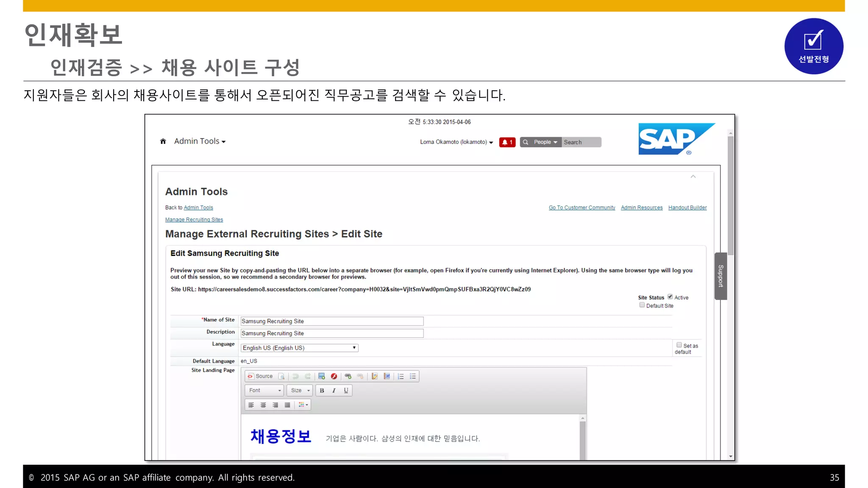Check the Default Site checkbox
The height and width of the screenshot is (488, 868).
point(642,305)
